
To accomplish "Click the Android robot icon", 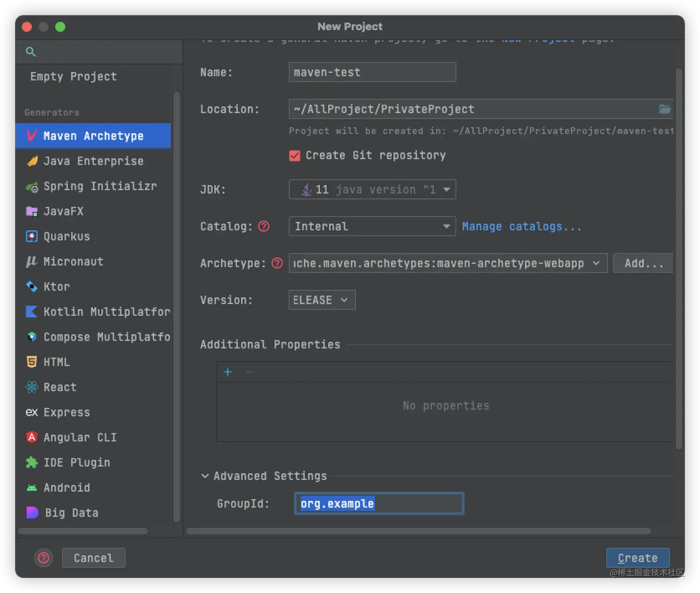I will pyautogui.click(x=31, y=487).
